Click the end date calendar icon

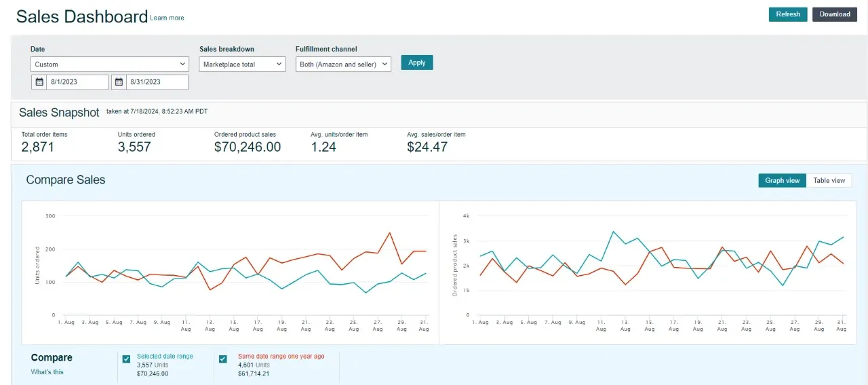point(119,82)
